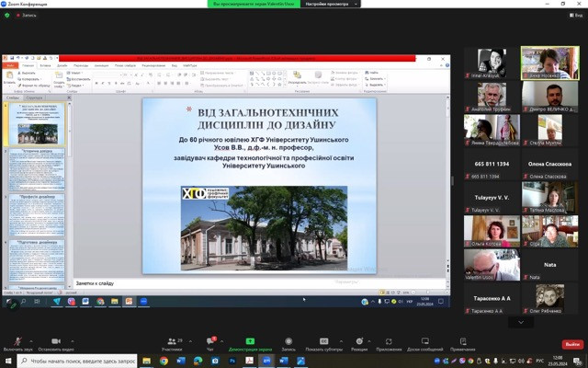
Task: Open the Apps icon in the Zoom toolbar
Action: 389,341
